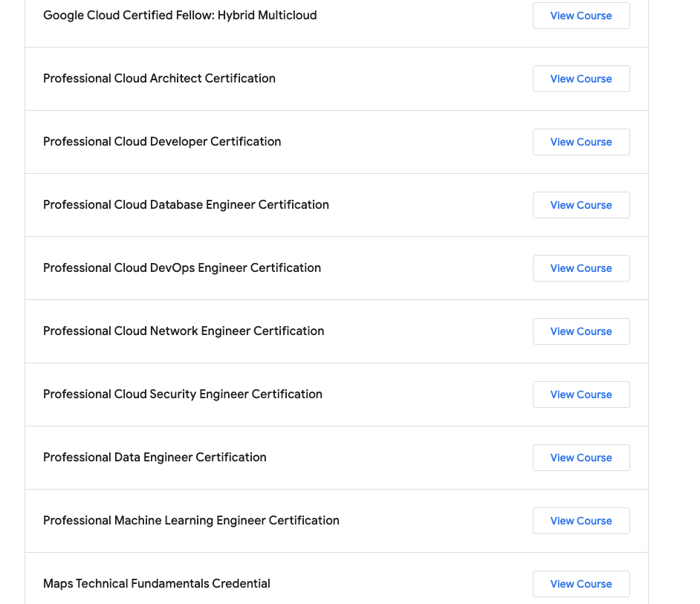The height and width of the screenshot is (604, 700).
Task: Select 'Professional Machine Learning Engineer Certification' title
Action: click(x=191, y=521)
